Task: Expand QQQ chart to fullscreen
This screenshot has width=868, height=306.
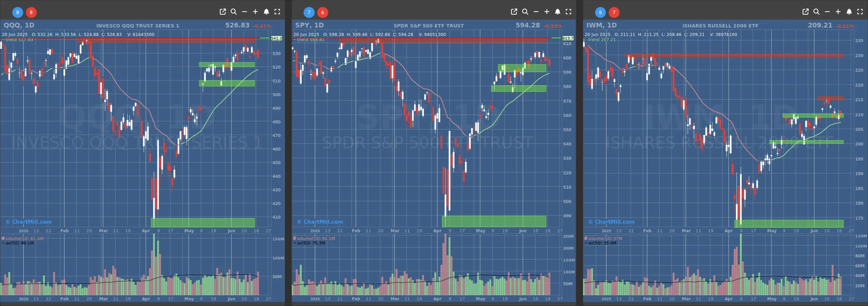Action: pos(277,12)
